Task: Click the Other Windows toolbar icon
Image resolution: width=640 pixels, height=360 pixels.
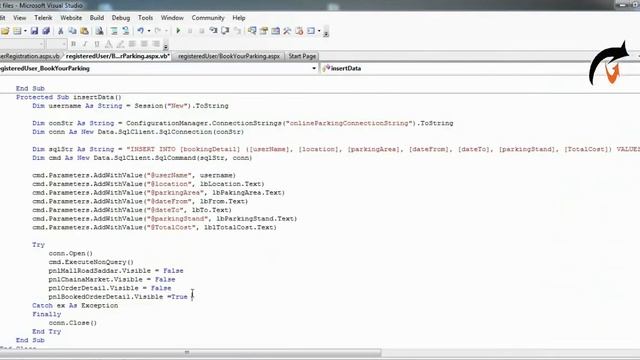Action: click(311, 31)
